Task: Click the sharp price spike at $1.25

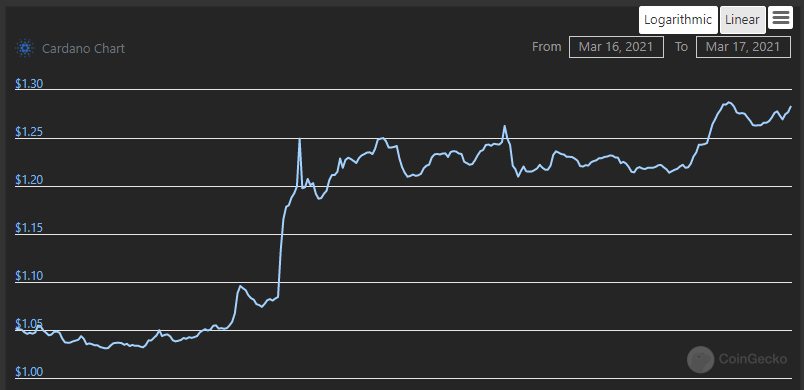Action: [x=299, y=140]
